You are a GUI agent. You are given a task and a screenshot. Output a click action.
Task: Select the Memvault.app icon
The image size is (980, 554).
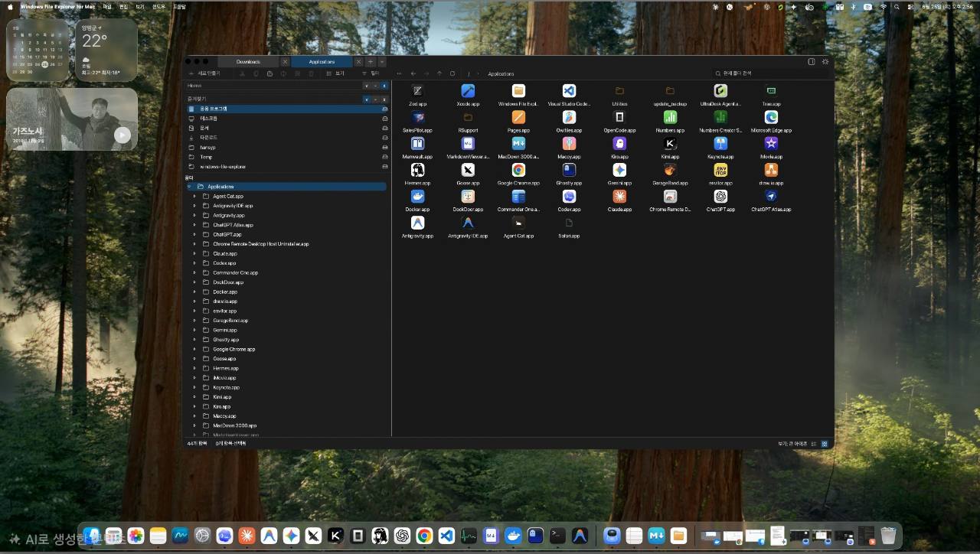click(417, 143)
